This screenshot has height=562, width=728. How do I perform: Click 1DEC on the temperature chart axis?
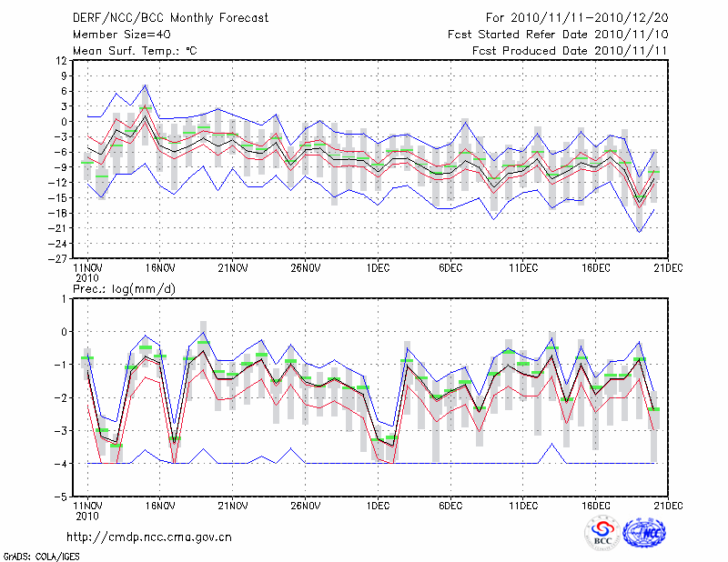tap(378, 268)
